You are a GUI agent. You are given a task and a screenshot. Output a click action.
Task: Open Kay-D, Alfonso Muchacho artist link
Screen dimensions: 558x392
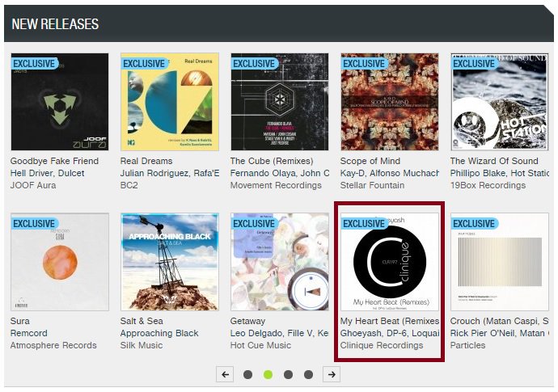(x=390, y=173)
